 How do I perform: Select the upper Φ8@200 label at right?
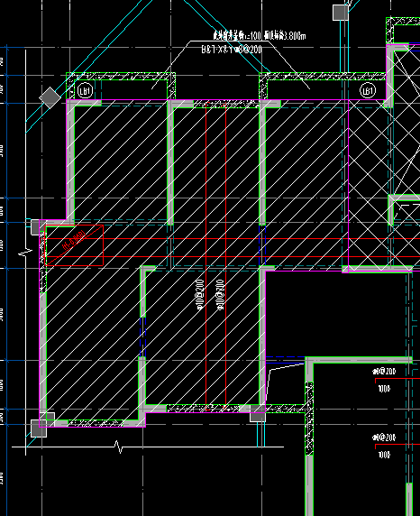(384, 372)
